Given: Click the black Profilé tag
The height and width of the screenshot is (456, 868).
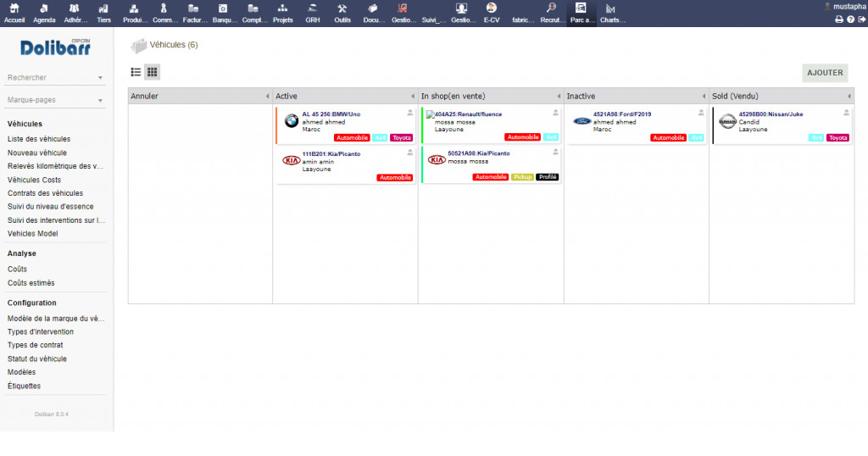Looking at the screenshot, I should pos(548,177).
